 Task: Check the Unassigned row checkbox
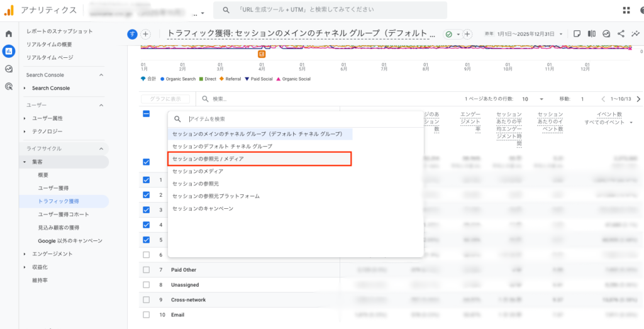[146, 284]
